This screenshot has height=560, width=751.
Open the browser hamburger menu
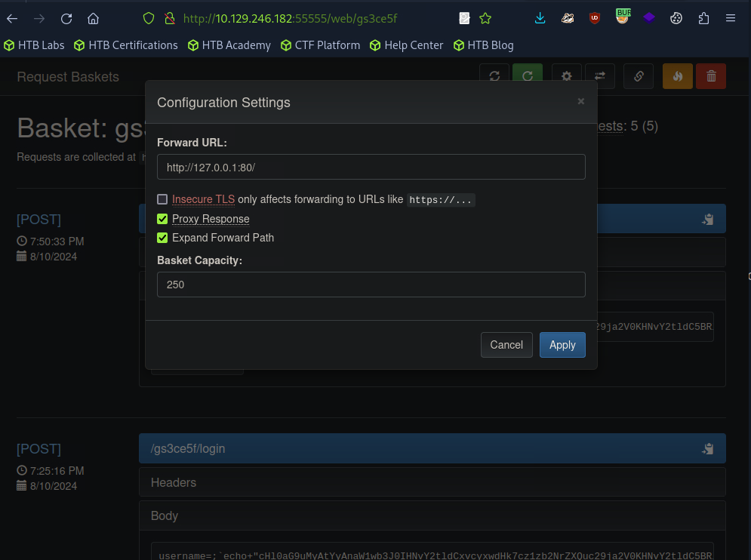[731, 18]
